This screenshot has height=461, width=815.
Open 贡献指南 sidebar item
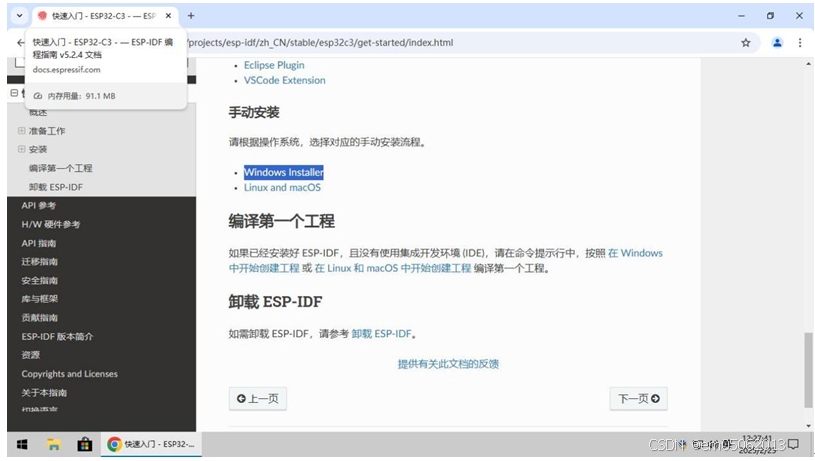pos(40,318)
